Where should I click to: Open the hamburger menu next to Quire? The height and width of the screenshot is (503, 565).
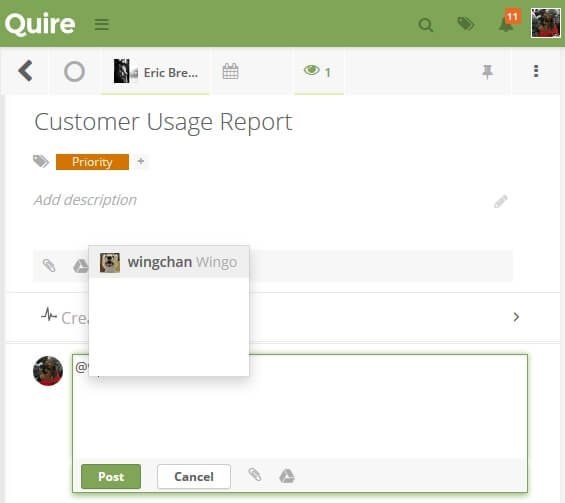(x=101, y=25)
